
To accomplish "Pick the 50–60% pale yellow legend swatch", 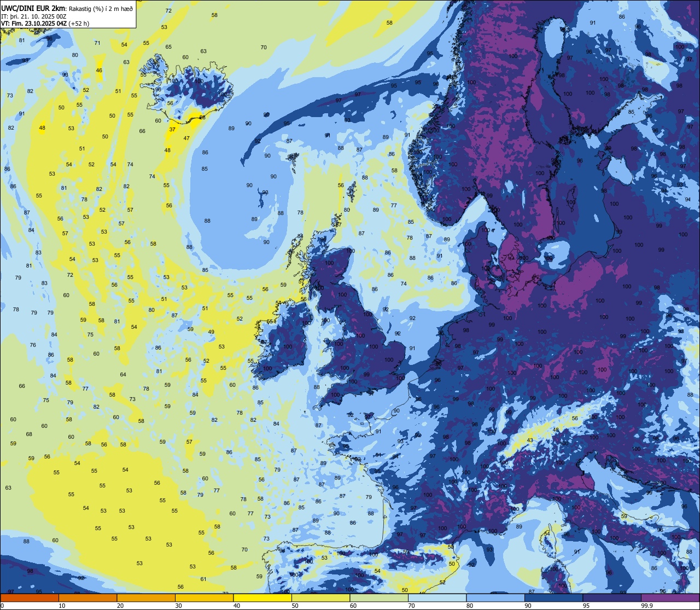I will coord(320,597).
